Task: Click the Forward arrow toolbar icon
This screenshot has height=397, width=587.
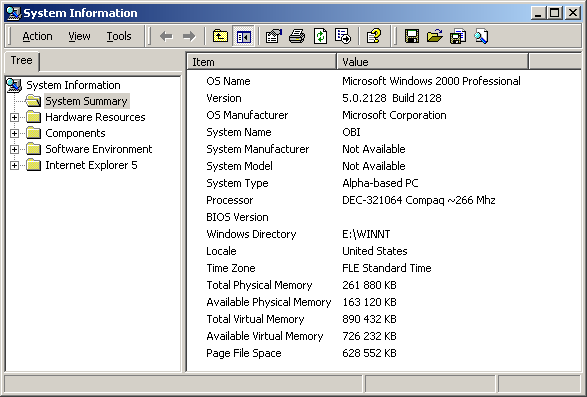Action: coord(189,36)
